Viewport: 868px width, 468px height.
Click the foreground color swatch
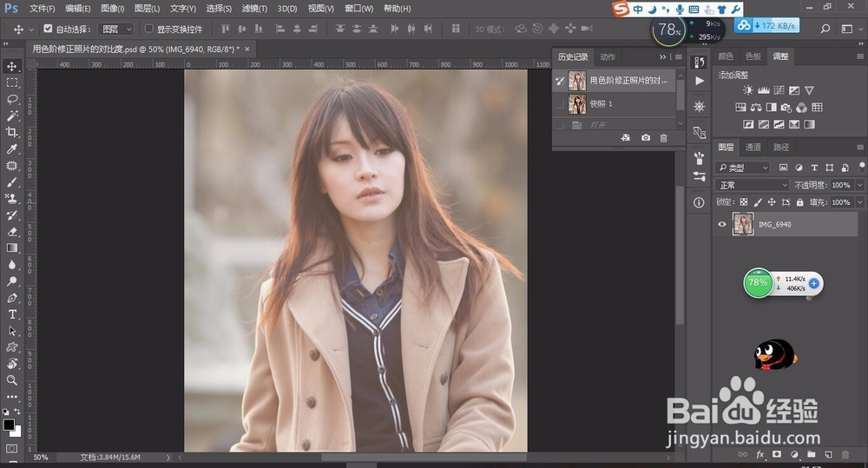pyautogui.click(x=9, y=425)
